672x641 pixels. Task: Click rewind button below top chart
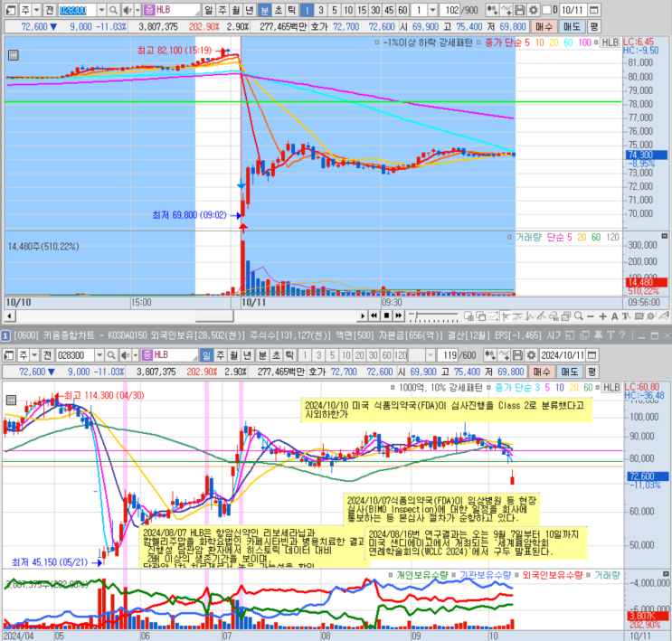(374, 316)
